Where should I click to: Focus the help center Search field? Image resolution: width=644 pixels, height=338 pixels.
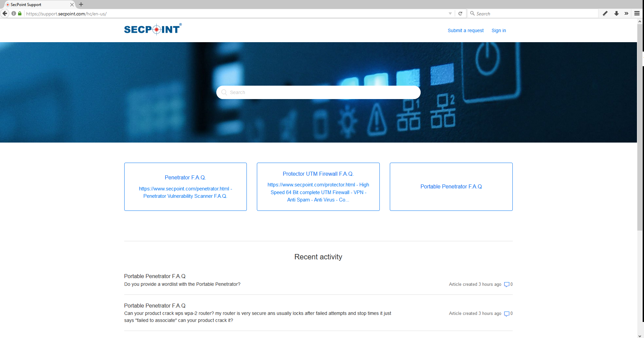click(318, 92)
